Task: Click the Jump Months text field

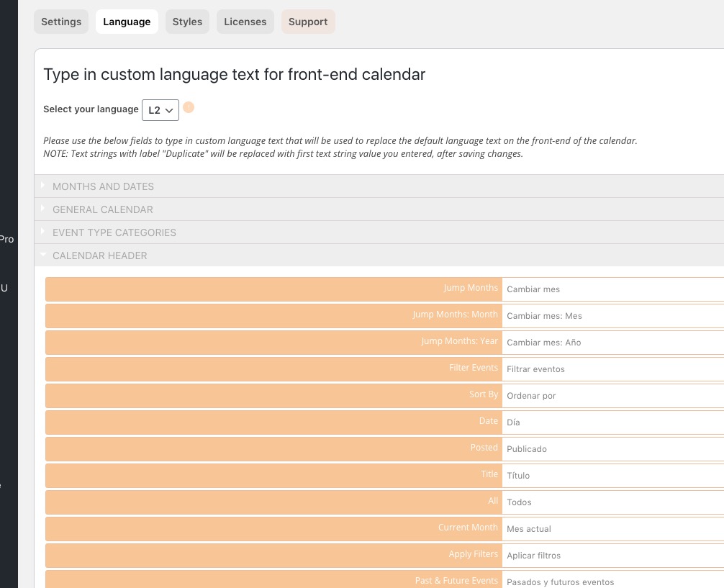Action: (x=612, y=289)
